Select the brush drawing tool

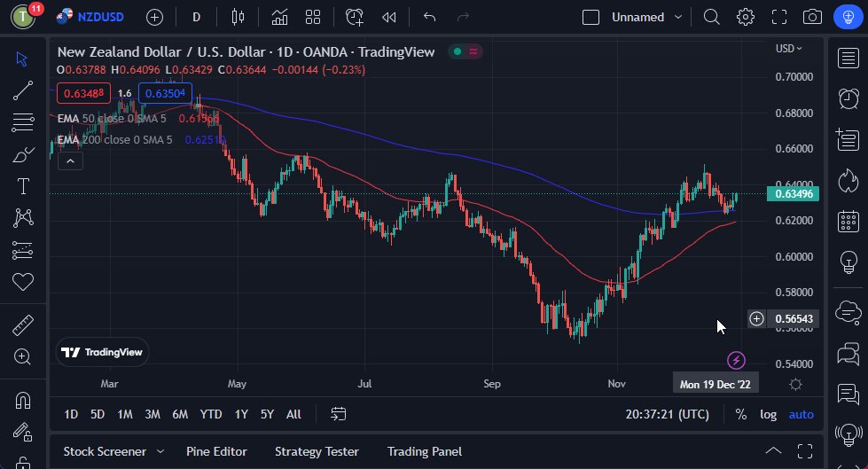click(22, 155)
